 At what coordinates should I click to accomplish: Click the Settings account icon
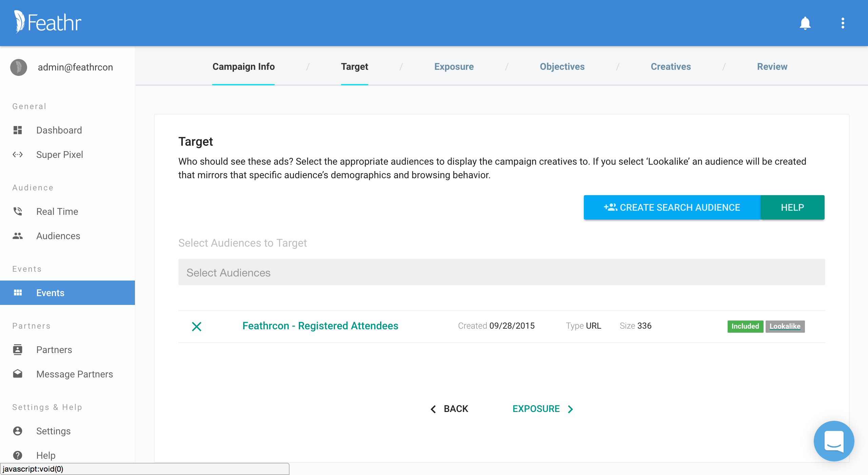[18, 431]
